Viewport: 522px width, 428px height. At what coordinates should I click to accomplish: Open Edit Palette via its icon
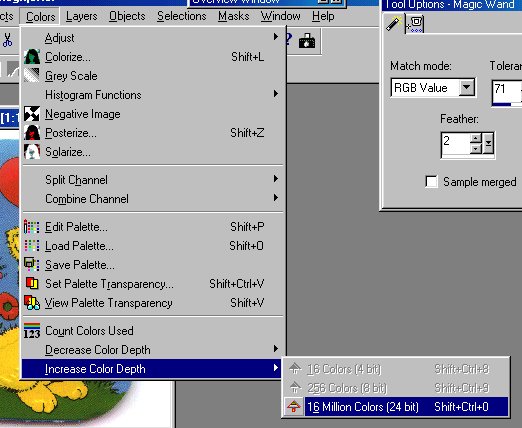tap(32, 227)
